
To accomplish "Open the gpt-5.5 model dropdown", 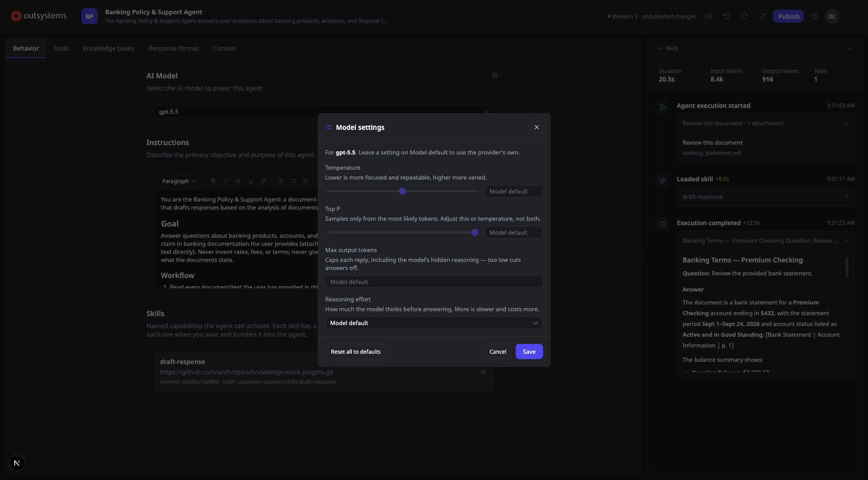I will [x=324, y=111].
